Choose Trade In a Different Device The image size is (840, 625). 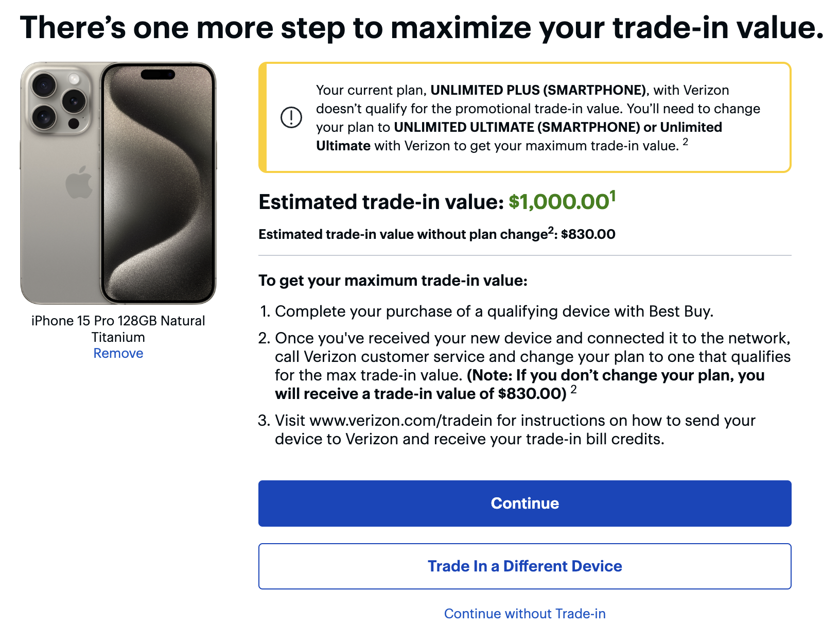pyautogui.click(x=524, y=566)
